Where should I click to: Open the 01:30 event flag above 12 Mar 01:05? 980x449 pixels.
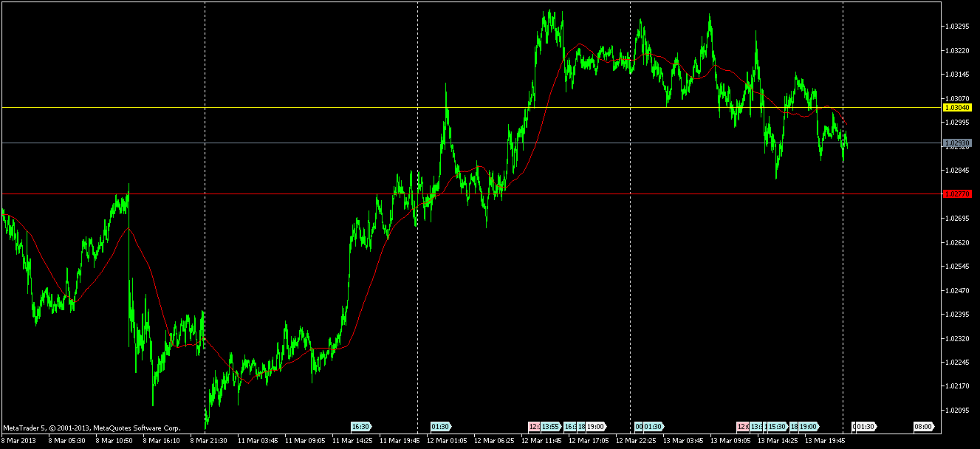coord(441,426)
